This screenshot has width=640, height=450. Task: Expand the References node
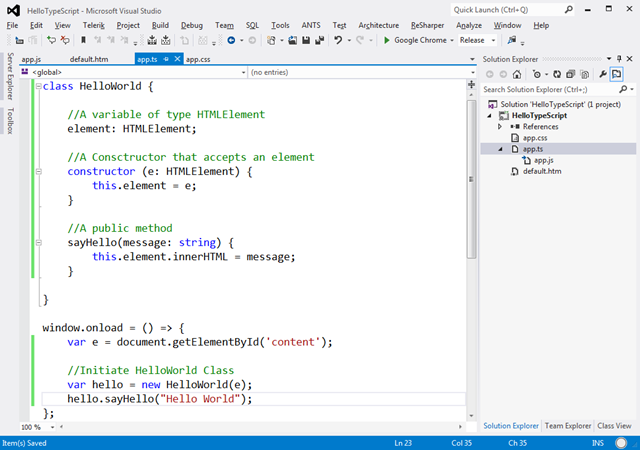[500, 127]
